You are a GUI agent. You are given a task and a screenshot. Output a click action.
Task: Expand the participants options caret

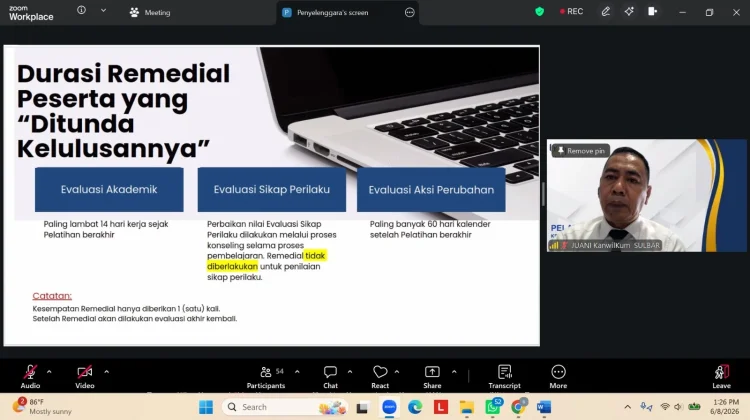[297, 372]
